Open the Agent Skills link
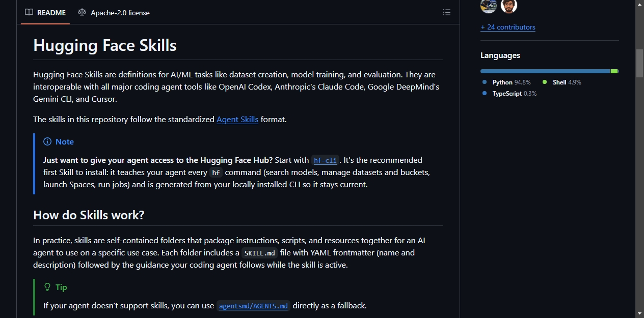The width and height of the screenshot is (644, 318). coord(237,119)
